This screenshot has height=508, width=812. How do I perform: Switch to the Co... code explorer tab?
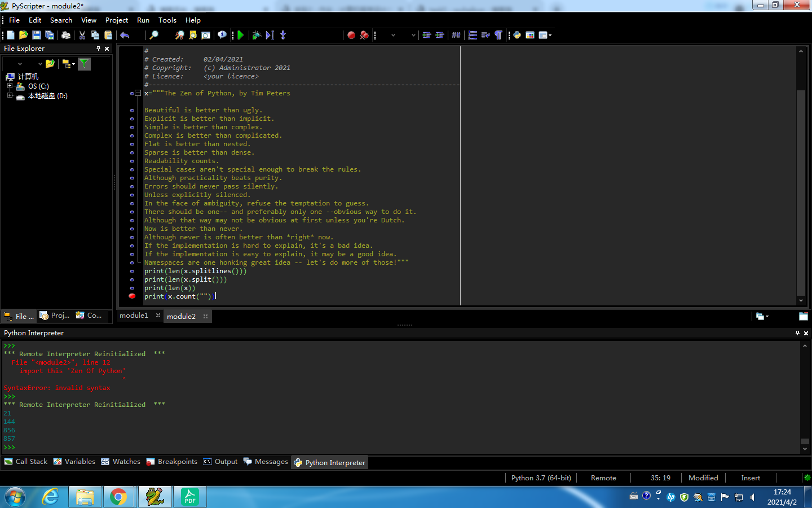[x=89, y=316]
